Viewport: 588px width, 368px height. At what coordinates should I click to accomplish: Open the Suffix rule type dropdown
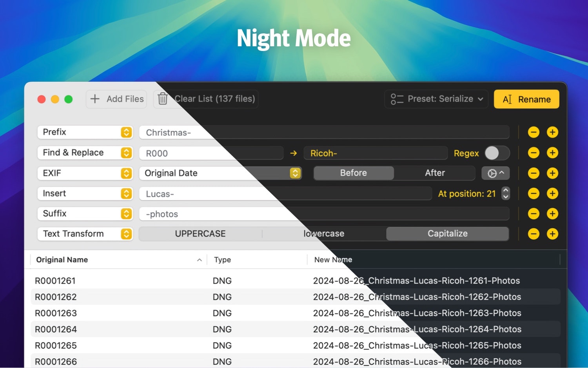tap(85, 214)
